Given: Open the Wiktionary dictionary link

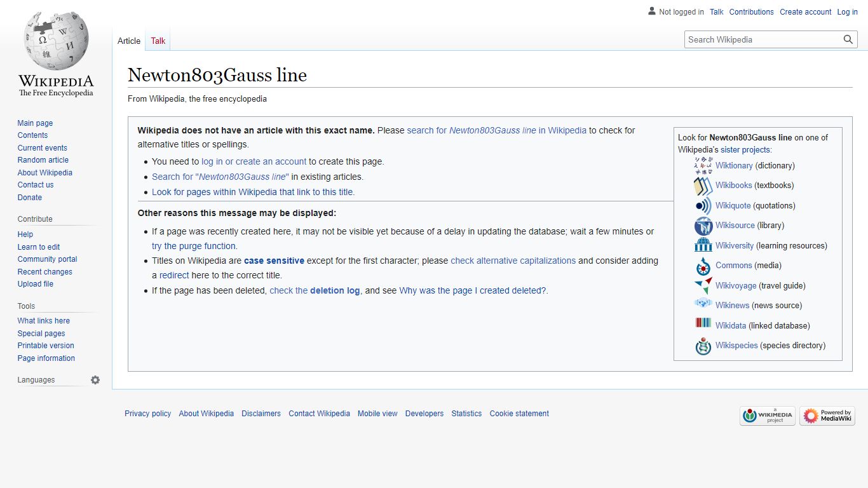Looking at the screenshot, I should [x=734, y=165].
